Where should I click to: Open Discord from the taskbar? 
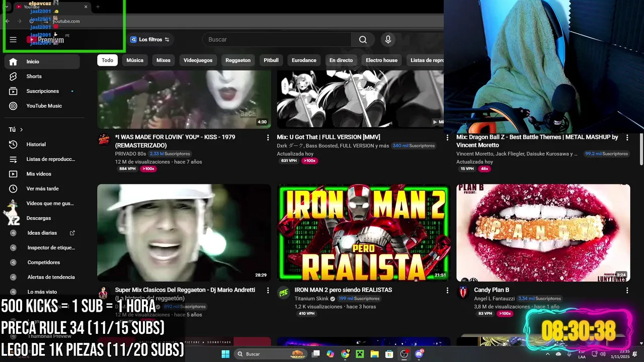[x=419, y=354]
